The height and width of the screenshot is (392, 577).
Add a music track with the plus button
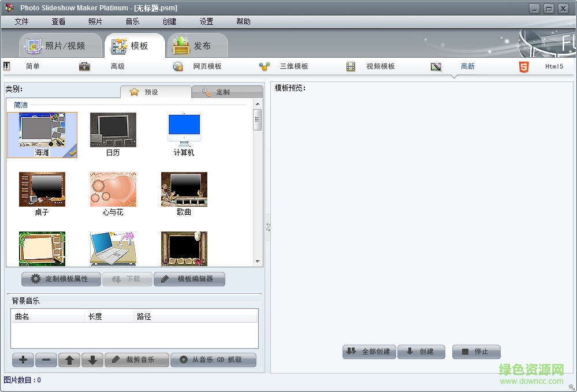23,360
